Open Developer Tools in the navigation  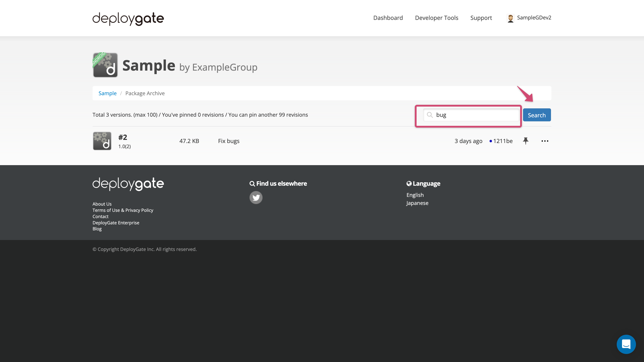(x=436, y=18)
